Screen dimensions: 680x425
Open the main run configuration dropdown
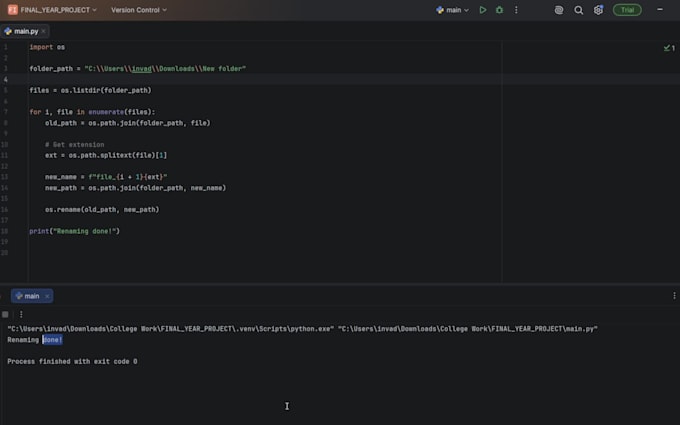[x=453, y=10]
